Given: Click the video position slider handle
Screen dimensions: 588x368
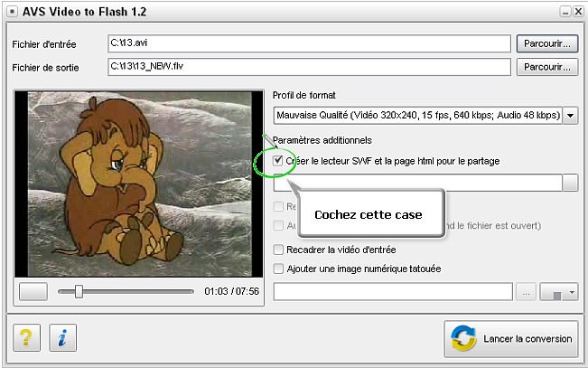Looking at the screenshot, I should click(79, 291).
